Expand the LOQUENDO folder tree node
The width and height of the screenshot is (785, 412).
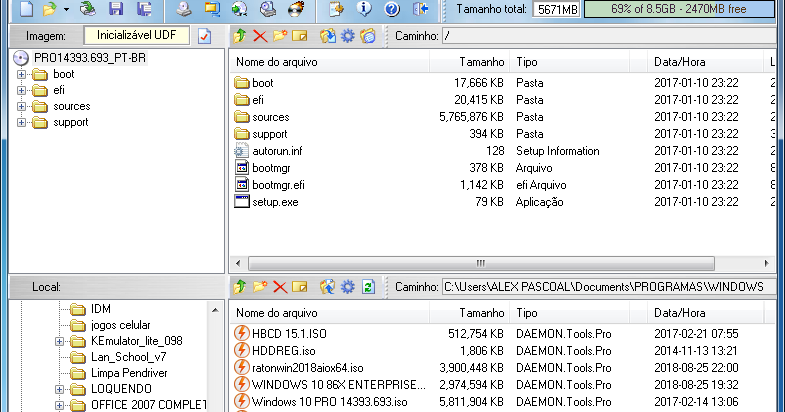click(x=59, y=389)
